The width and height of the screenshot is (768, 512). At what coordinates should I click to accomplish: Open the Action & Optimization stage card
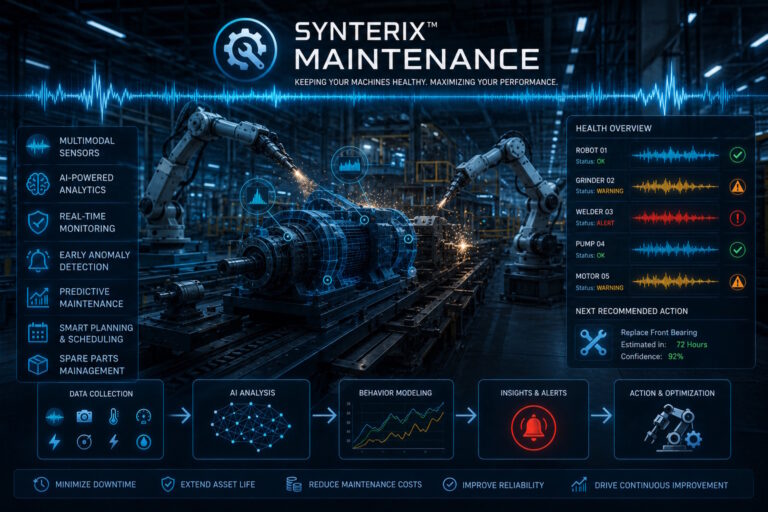click(672, 419)
